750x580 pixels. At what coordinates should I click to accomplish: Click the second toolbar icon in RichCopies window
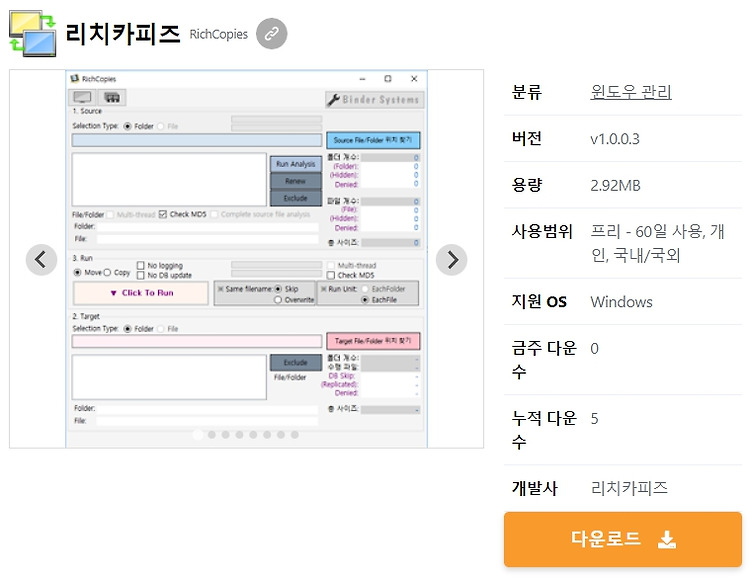point(112,98)
